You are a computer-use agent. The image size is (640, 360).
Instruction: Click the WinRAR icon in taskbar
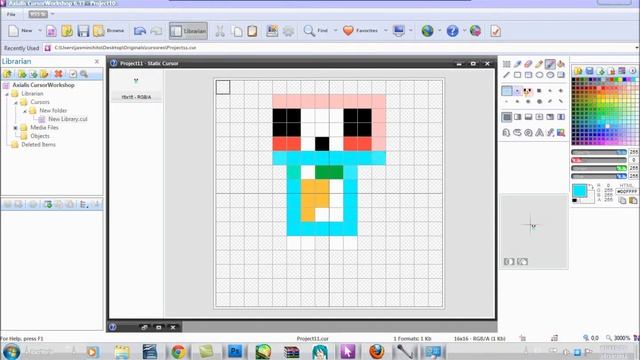(x=291, y=351)
